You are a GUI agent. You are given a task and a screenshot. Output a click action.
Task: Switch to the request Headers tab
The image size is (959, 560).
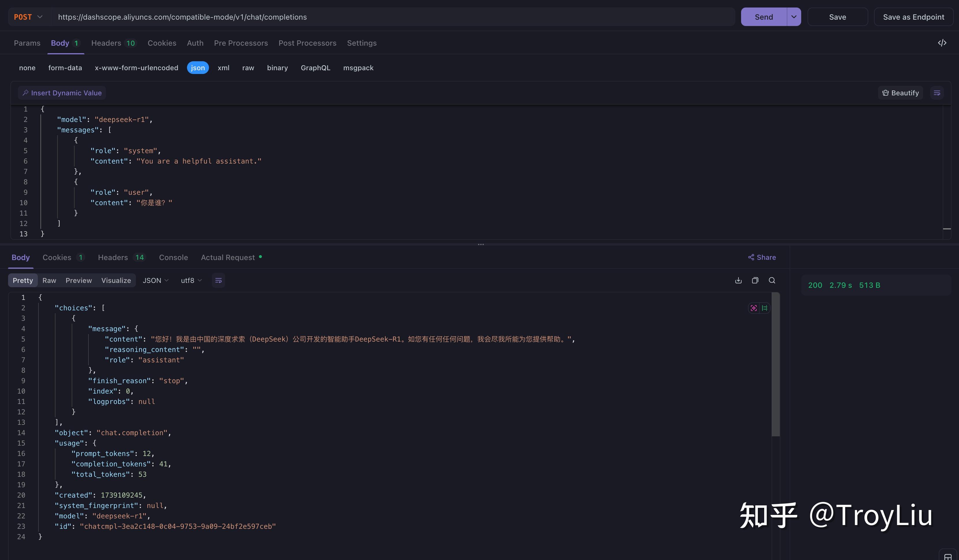tap(113, 43)
